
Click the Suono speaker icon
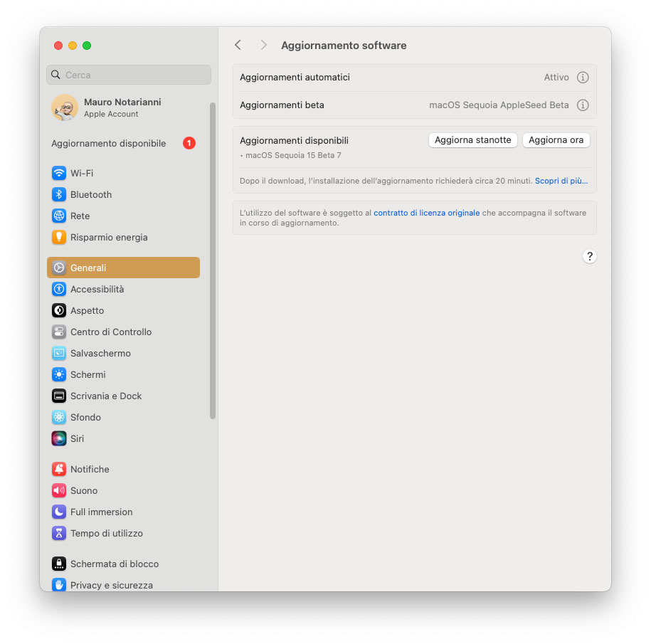click(x=59, y=490)
